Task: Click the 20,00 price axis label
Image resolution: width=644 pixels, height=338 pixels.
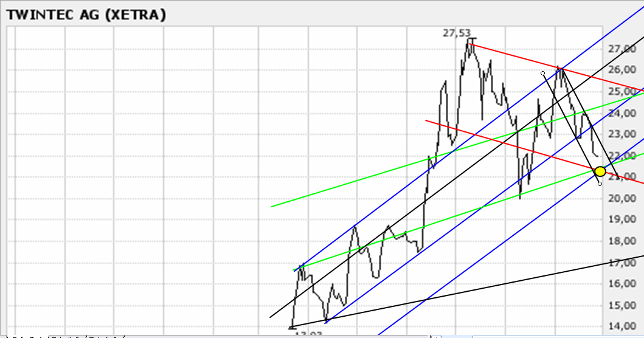Action: click(x=622, y=198)
